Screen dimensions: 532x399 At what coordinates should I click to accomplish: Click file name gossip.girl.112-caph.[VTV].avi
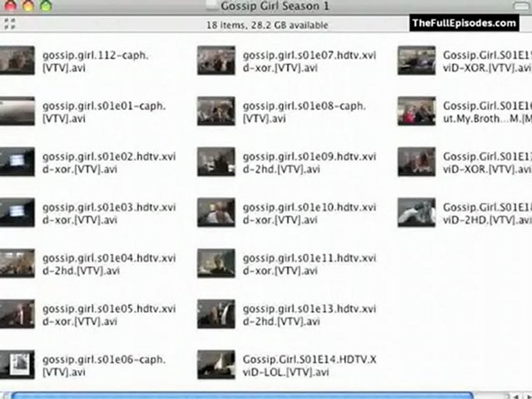pos(95,62)
